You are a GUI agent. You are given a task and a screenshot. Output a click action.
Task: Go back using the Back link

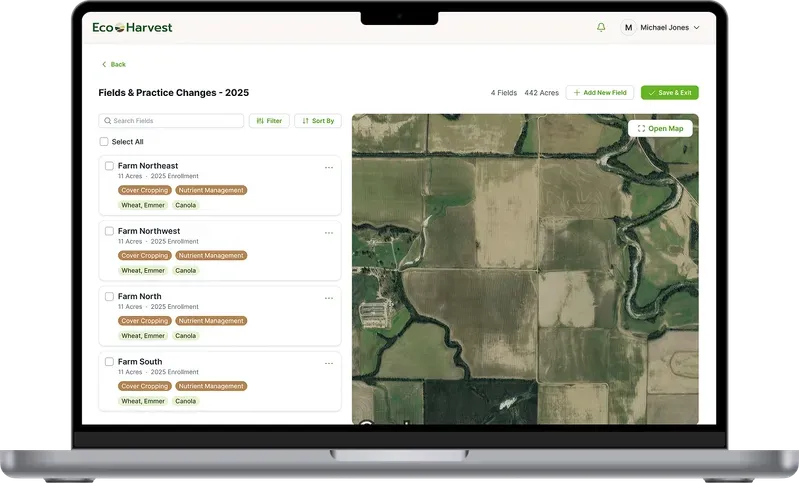click(x=114, y=64)
